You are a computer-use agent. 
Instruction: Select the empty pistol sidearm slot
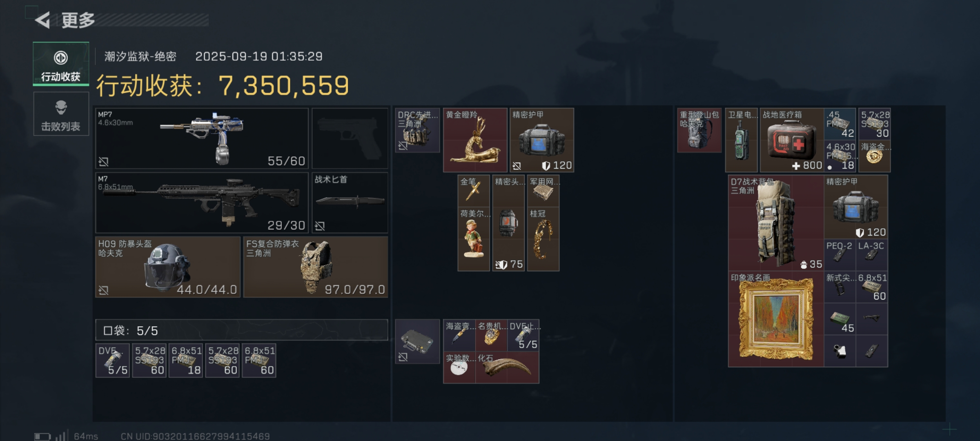tap(350, 138)
